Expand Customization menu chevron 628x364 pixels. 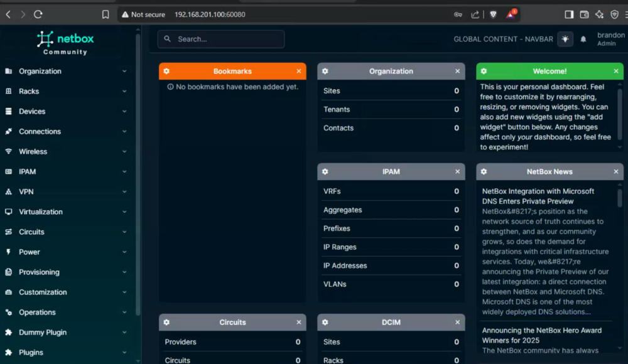[124, 292]
